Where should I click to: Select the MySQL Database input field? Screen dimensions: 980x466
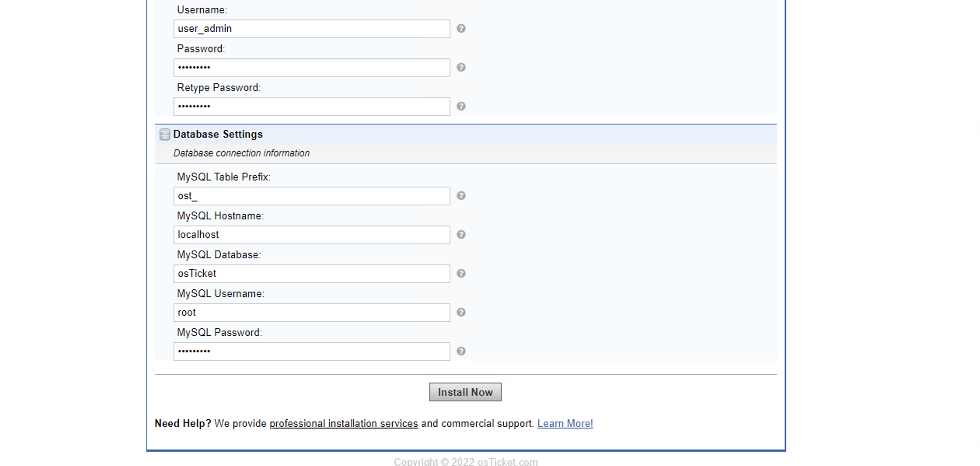pos(312,273)
